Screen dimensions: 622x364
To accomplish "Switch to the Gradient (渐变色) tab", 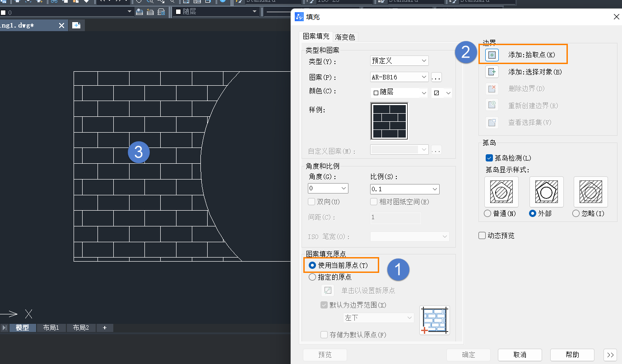I will click(345, 37).
